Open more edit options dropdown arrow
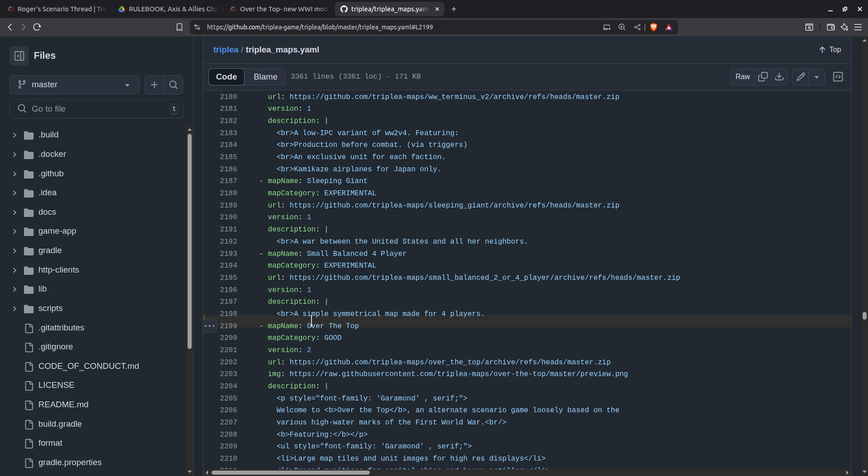This screenshot has width=868, height=476. pyautogui.click(x=816, y=77)
